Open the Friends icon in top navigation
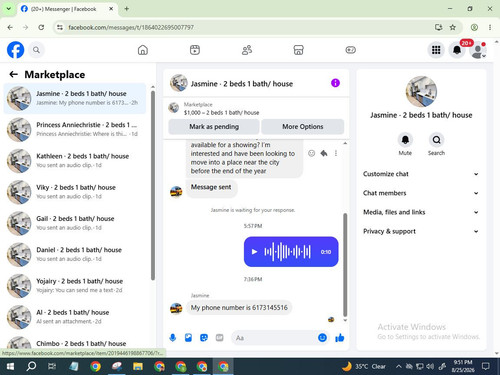Screen dimensions: 500x375 [x=247, y=50]
